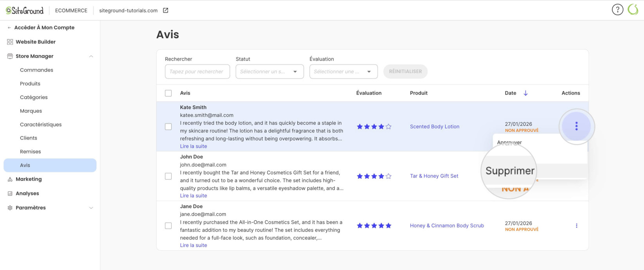Click the SiteGround logo

(x=25, y=11)
